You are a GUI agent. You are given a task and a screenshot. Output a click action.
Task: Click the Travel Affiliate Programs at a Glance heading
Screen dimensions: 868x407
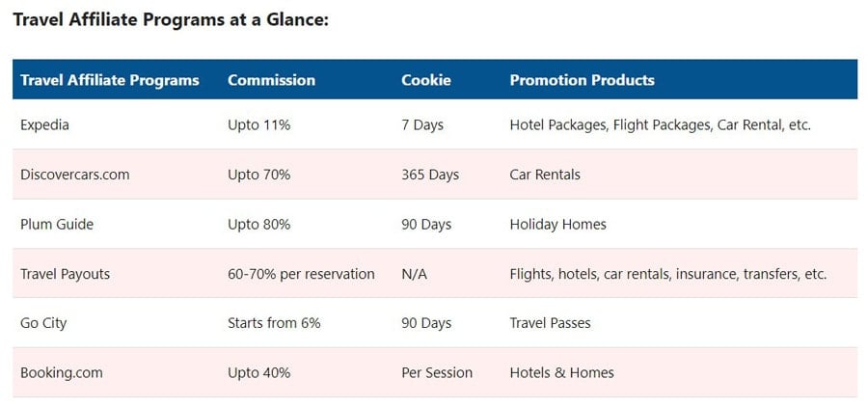(x=171, y=20)
